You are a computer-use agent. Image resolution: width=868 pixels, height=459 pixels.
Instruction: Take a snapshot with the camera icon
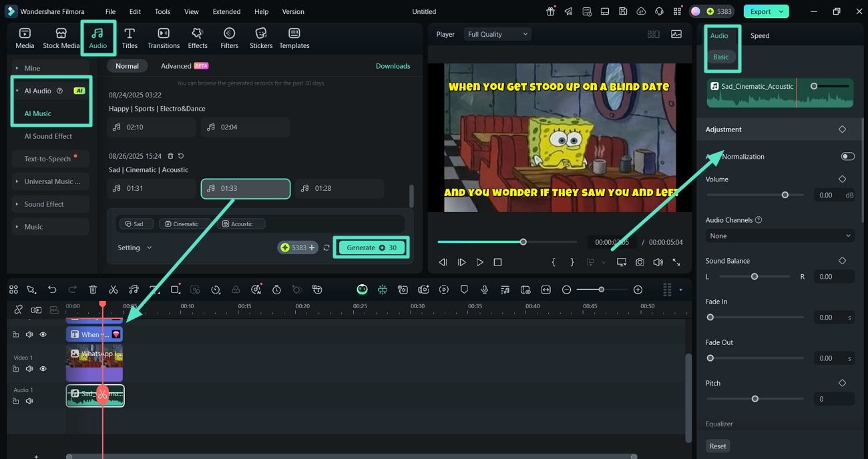[x=640, y=262]
